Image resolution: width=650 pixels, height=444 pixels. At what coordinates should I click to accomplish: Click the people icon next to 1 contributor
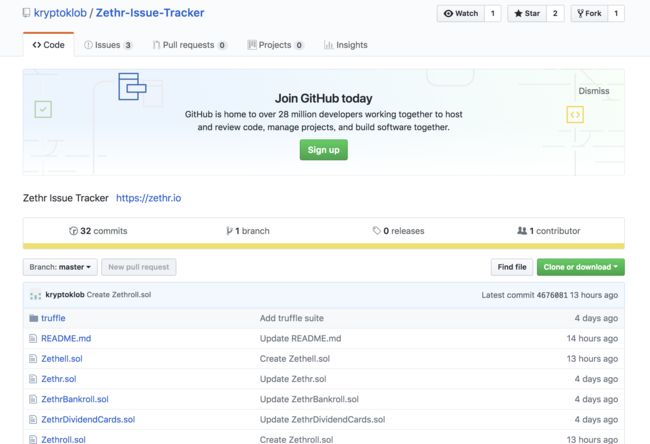(522, 230)
